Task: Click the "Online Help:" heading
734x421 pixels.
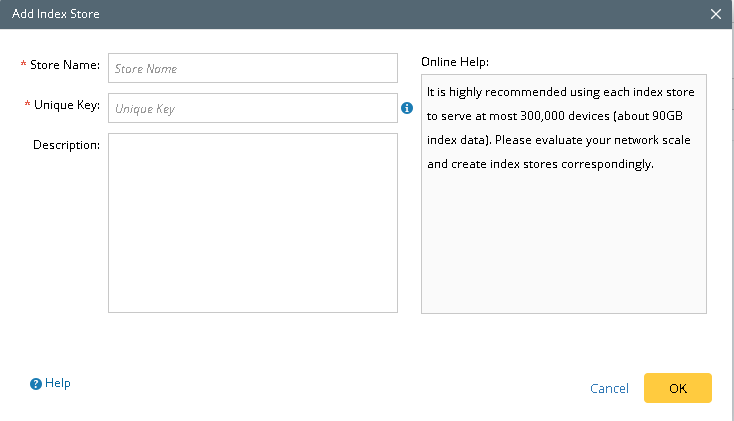Action: (454, 61)
